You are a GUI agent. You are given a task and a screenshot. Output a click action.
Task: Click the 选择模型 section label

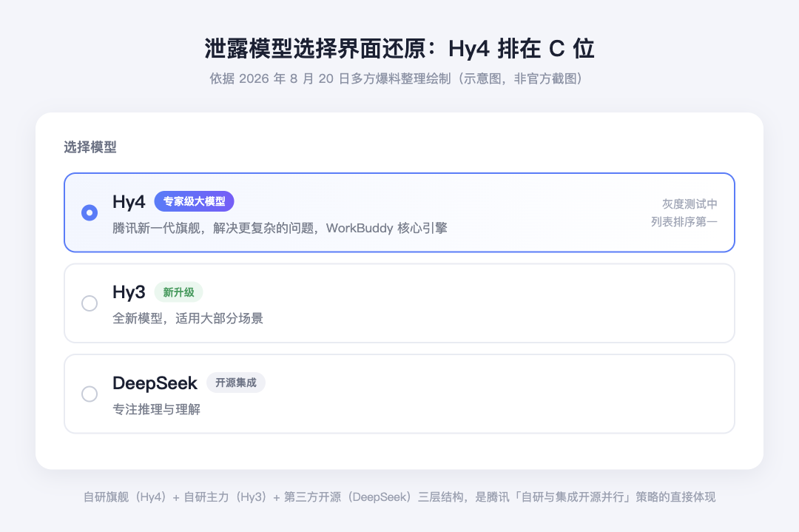pos(90,147)
